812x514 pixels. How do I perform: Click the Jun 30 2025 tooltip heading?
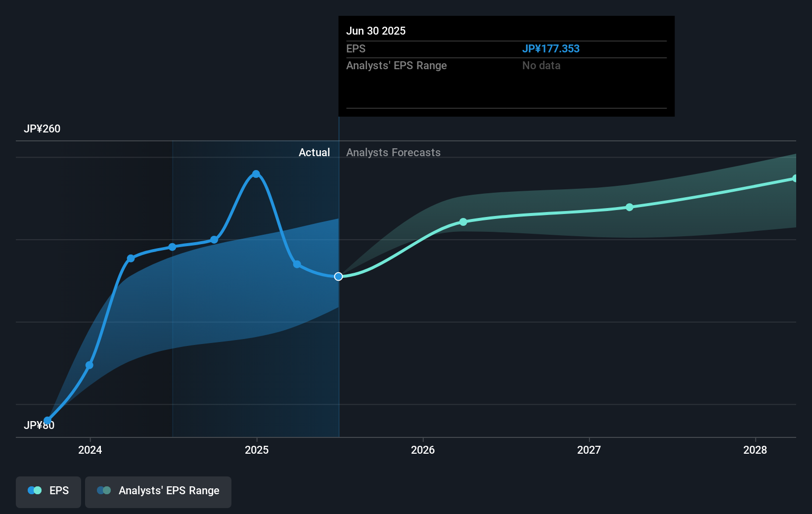point(376,31)
